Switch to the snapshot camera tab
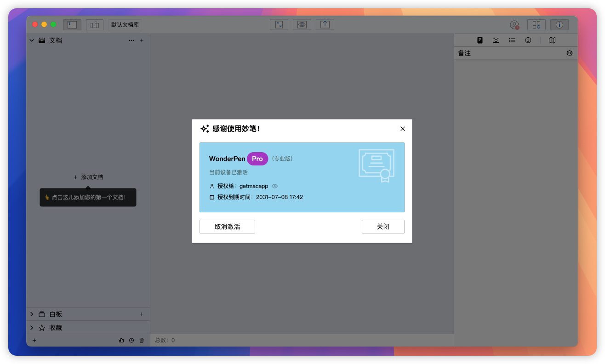 [x=496, y=40]
